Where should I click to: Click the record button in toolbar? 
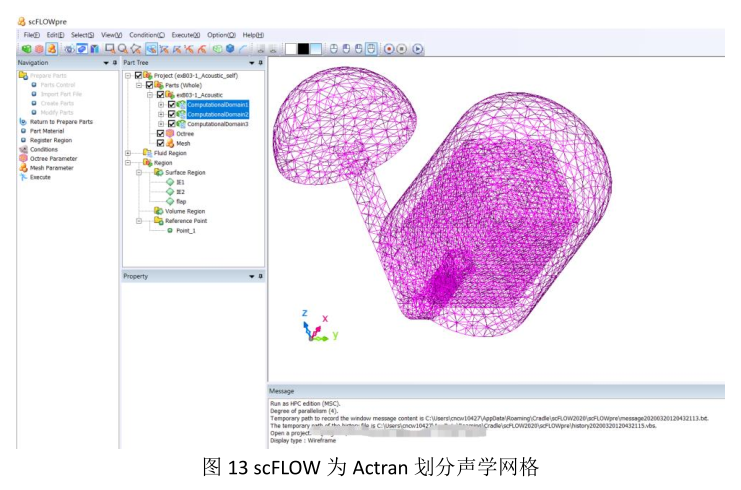click(x=388, y=49)
